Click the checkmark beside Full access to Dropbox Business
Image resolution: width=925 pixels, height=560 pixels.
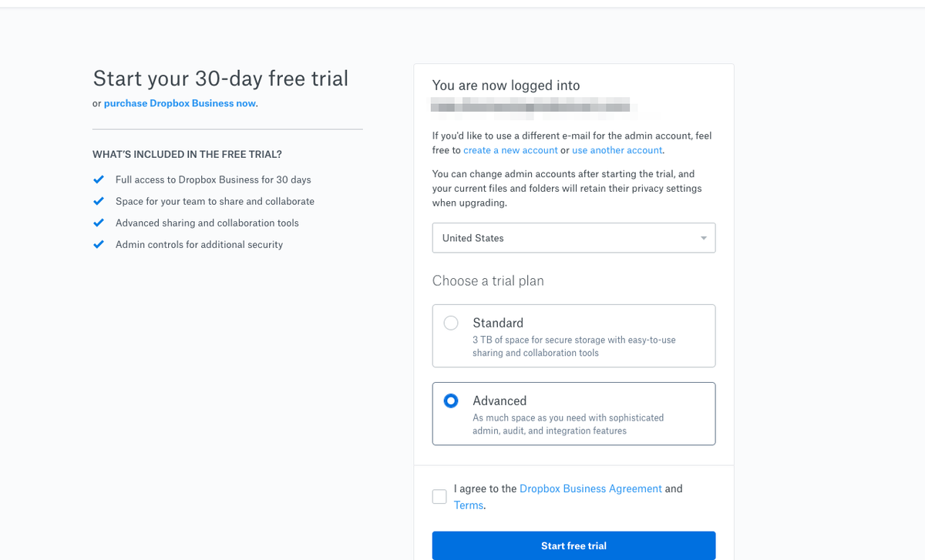click(x=98, y=179)
